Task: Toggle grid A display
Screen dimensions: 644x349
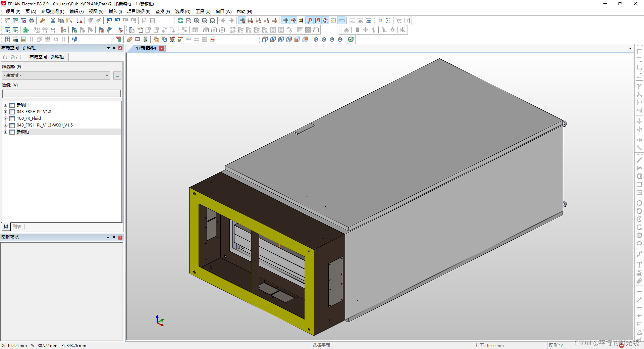Action: click(242, 20)
